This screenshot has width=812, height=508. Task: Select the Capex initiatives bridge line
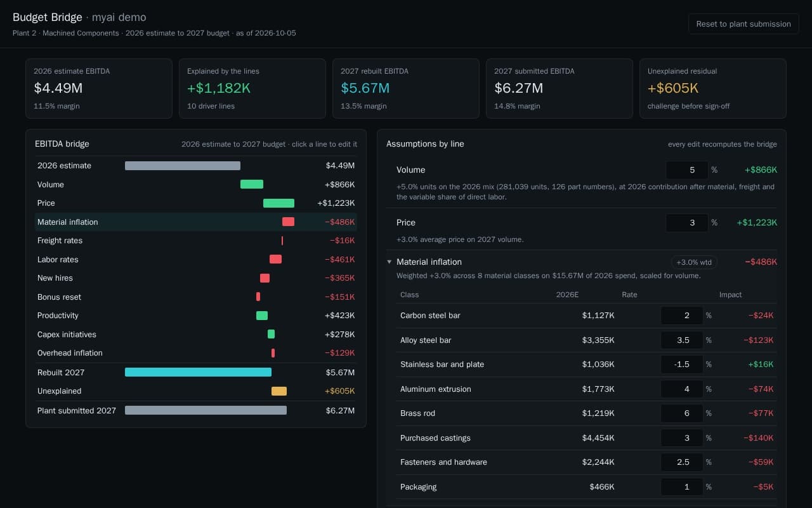[196, 334]
